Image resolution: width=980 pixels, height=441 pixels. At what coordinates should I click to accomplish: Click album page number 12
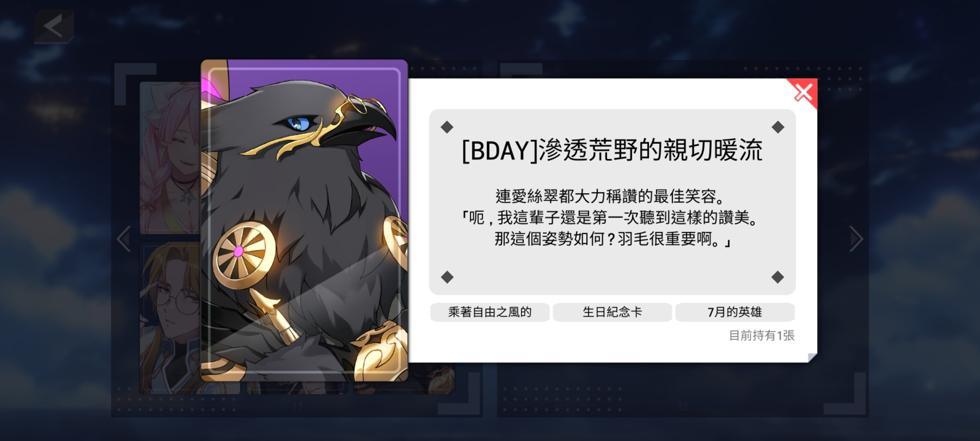683,406
